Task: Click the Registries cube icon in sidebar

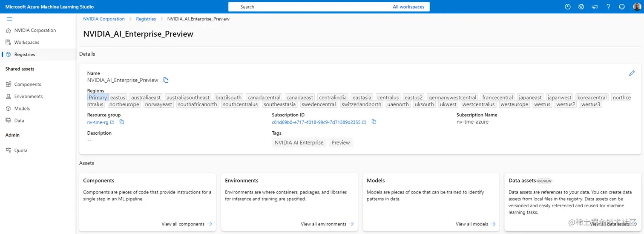Action: pyautogui.click(x=9, y=55)
